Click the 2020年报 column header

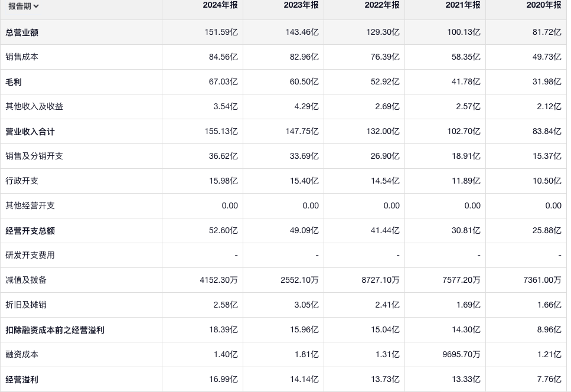click(544, 5)
